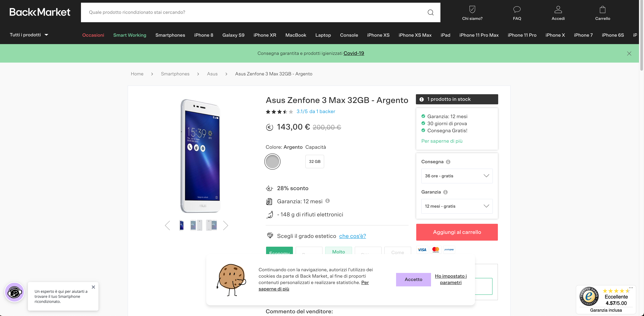Click the Consegna info icon
Image resolution: width=644 pixels, height=316 pixels.
[x=448, y=162]
